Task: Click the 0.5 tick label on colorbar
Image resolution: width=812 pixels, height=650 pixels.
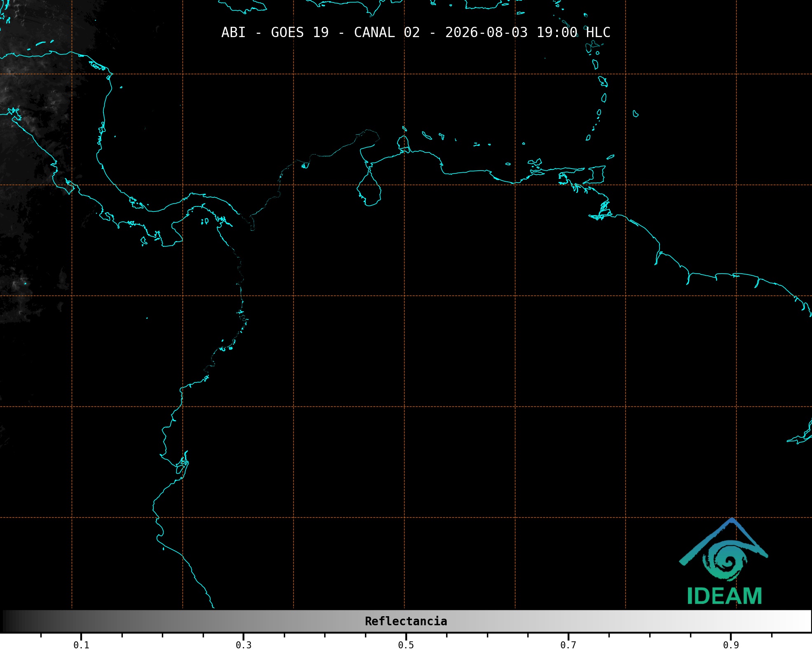Action: (406, 645)
